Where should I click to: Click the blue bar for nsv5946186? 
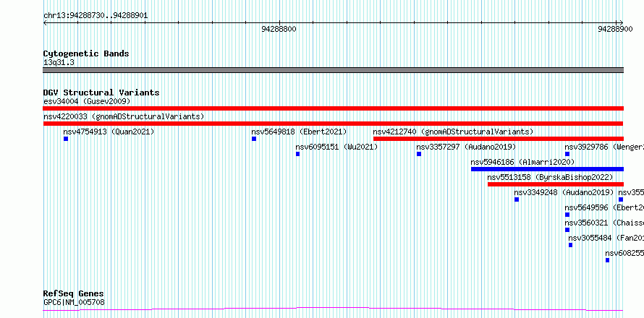tap(547, 169)
